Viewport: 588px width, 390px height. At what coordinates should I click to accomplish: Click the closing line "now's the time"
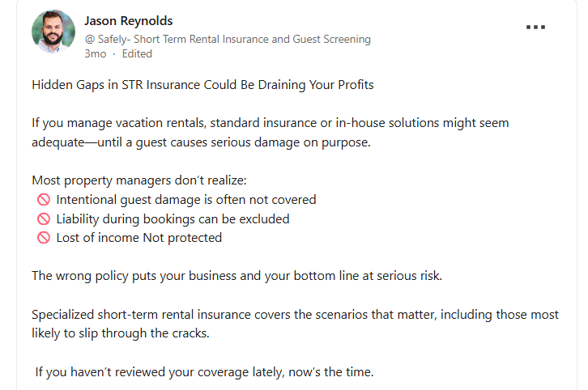click(204, 372)
